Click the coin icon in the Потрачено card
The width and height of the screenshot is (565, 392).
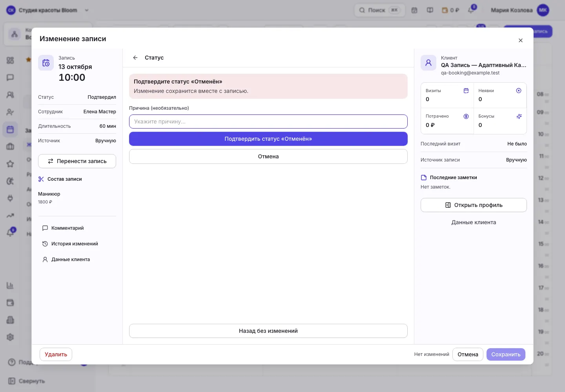466,116
